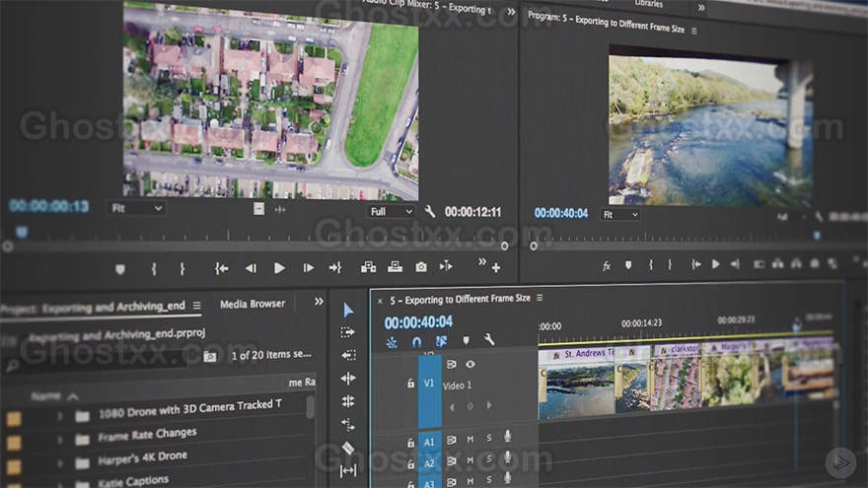This screenshot has height=488, width=868.
Task: Click Source timecode 00:00:00:13
Action: tap(48, 206)
